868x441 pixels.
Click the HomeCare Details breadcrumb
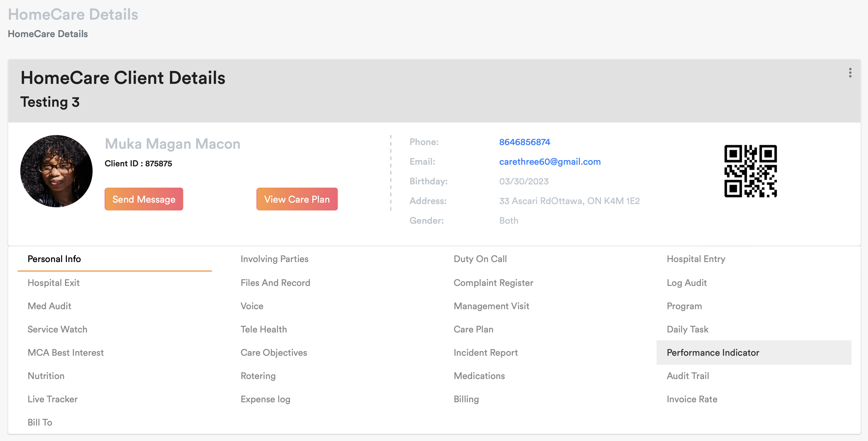point(48,34)
